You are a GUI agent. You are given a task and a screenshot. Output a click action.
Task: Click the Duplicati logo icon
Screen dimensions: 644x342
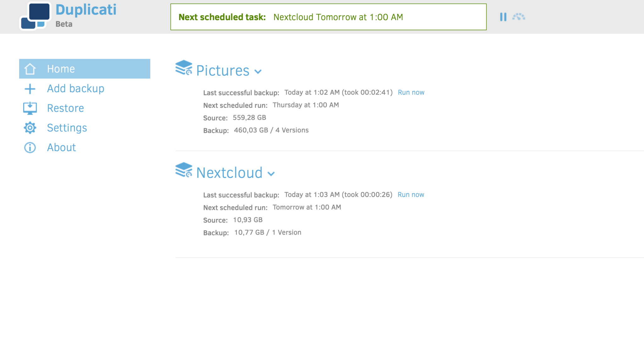(35, 16)
